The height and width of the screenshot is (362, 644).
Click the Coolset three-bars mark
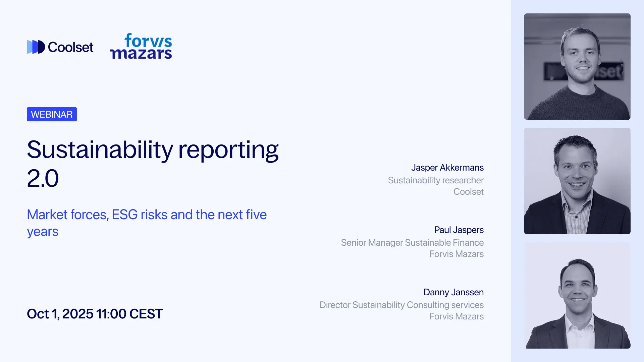coord(36,47)
